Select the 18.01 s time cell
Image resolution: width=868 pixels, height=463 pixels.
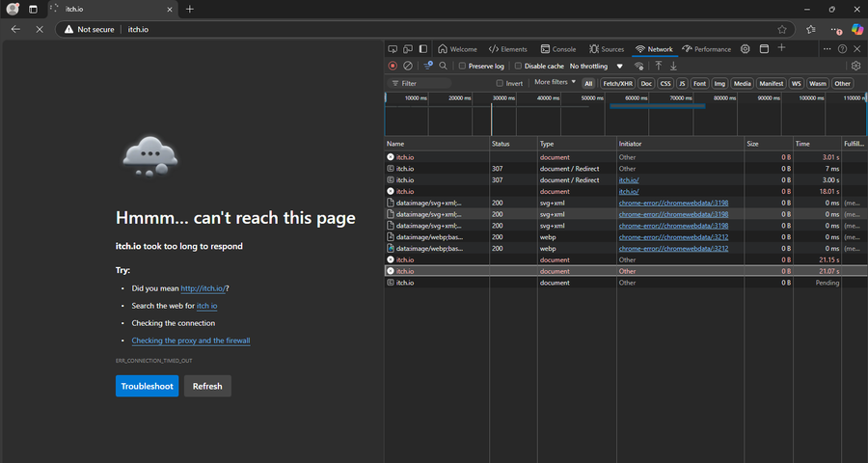coord(817,191)
